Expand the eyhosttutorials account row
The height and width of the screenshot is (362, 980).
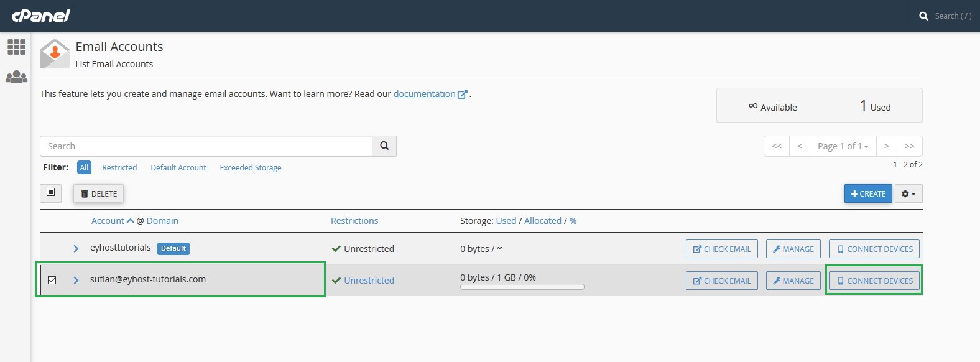point(76,249)
